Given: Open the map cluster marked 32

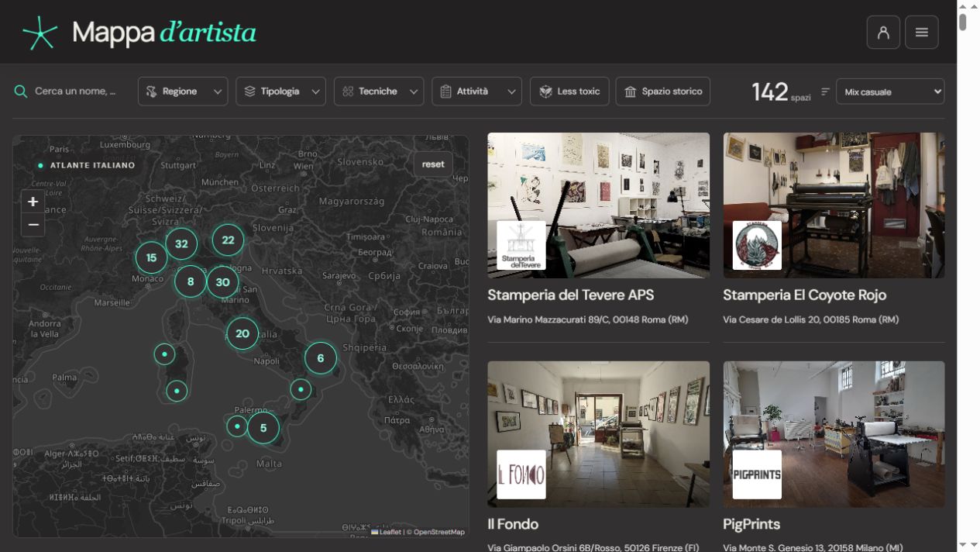Looking at the screenshot, I should point(181,243).
